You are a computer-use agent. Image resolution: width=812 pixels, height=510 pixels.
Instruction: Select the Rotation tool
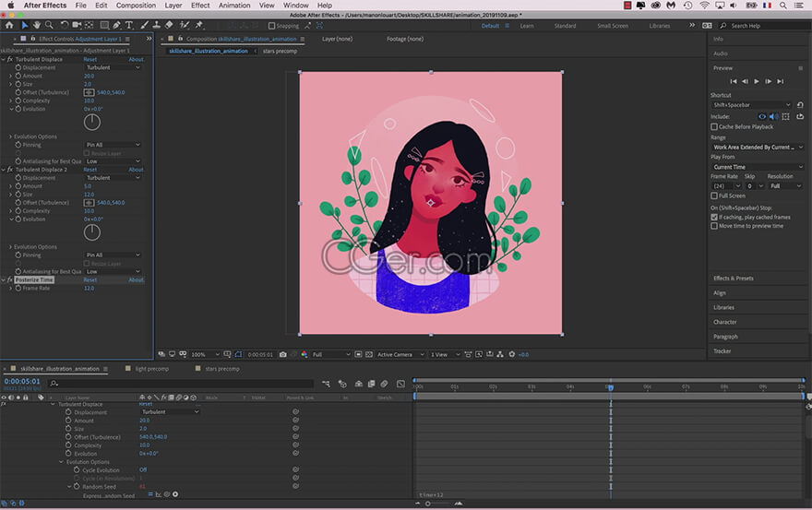click(65, 25)
